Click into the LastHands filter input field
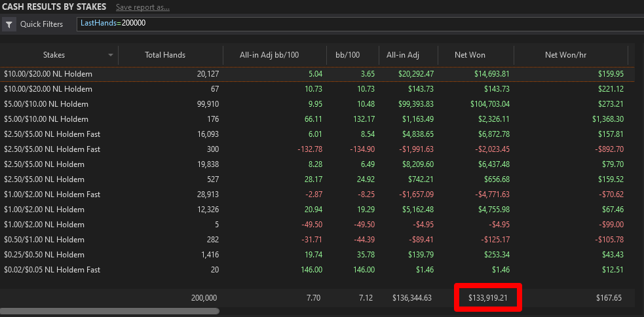This screenshot has height=317, width=644. point(360,24)
